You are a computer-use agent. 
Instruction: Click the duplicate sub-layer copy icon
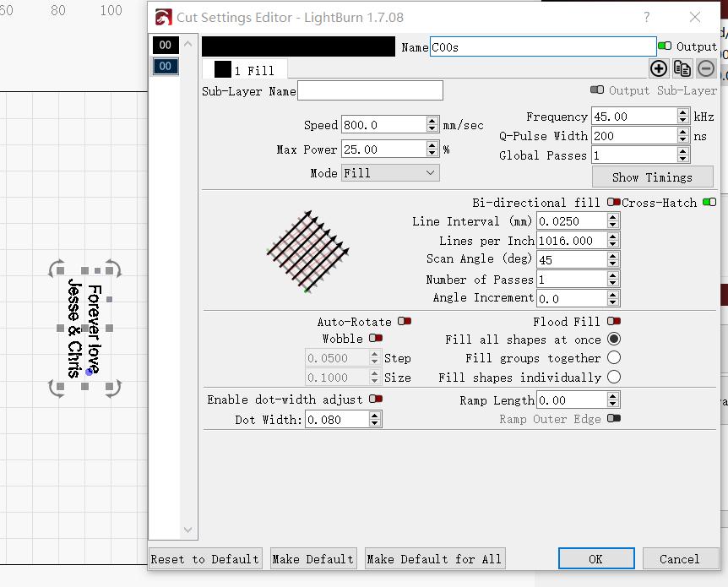[x=682, y=69]
